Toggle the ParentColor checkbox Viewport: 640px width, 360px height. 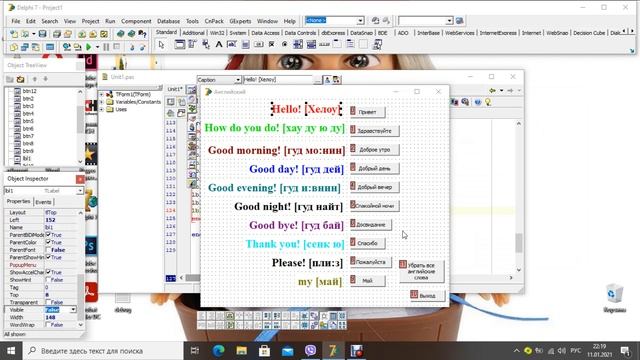(x=48, y=242)
